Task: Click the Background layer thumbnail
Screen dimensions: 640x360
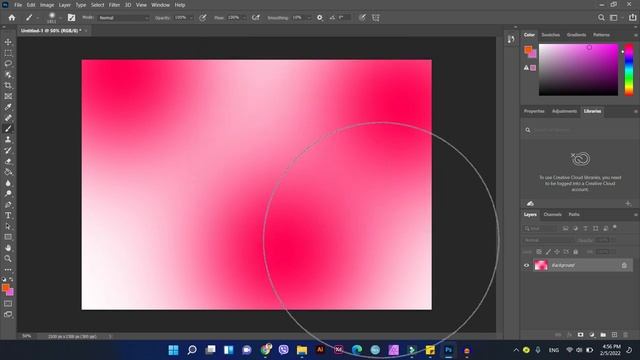Action: pyautogui.click(x=541, y=265)
